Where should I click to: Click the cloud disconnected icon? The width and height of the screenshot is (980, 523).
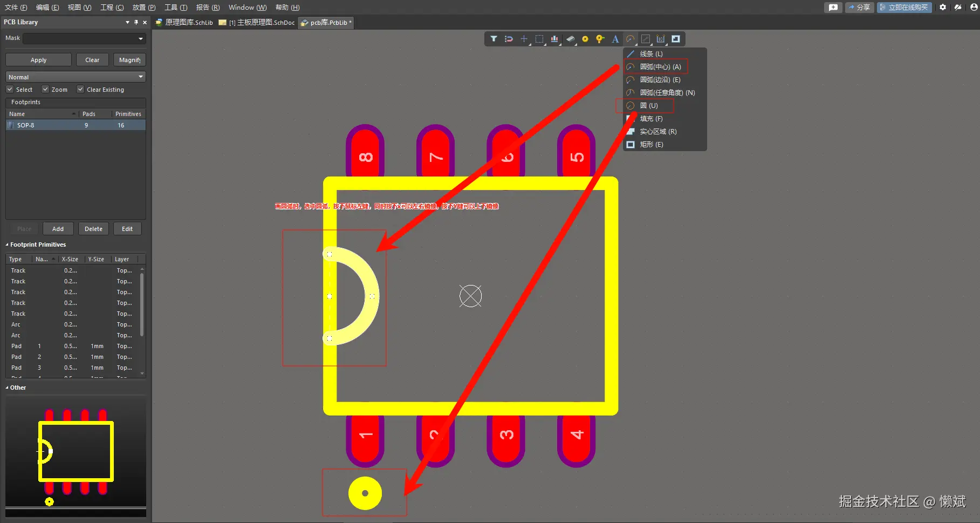(958, 8)
